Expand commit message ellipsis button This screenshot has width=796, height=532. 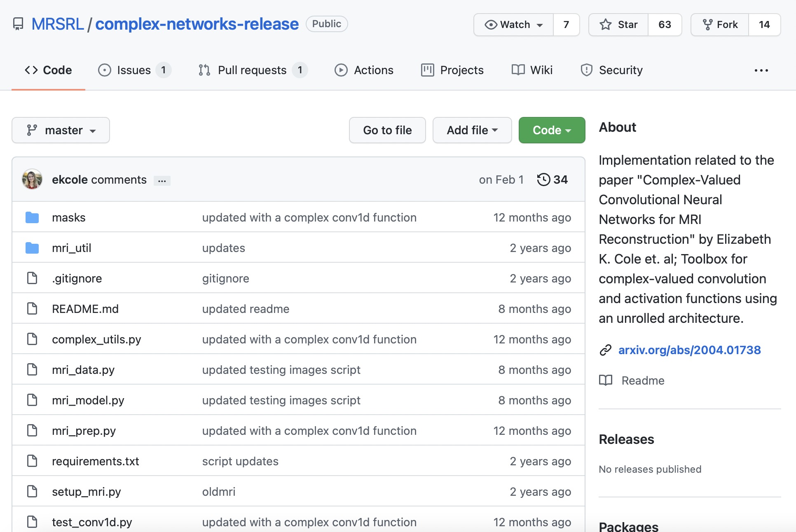pyautogui.click(x=162, y=180)
